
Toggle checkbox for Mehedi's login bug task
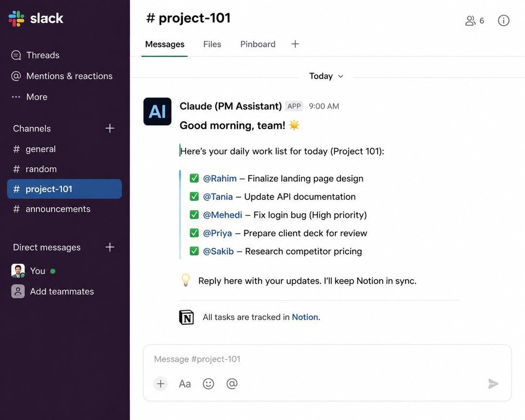click(x=194, y=215)
